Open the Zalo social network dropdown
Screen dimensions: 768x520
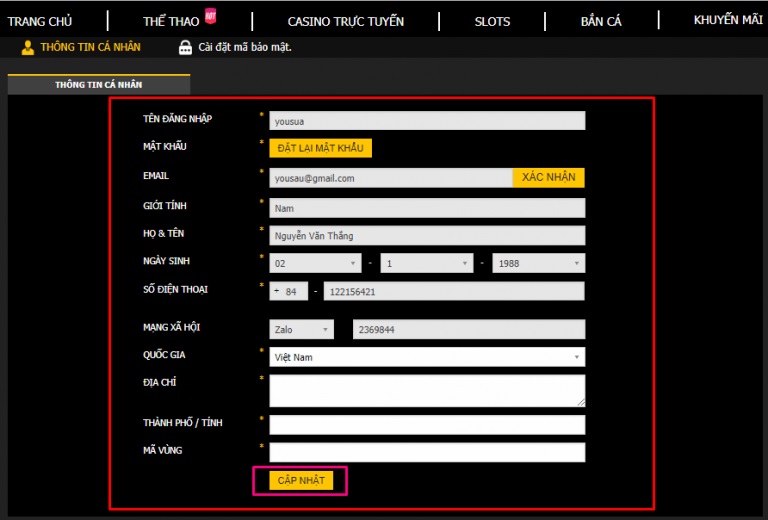302,329
